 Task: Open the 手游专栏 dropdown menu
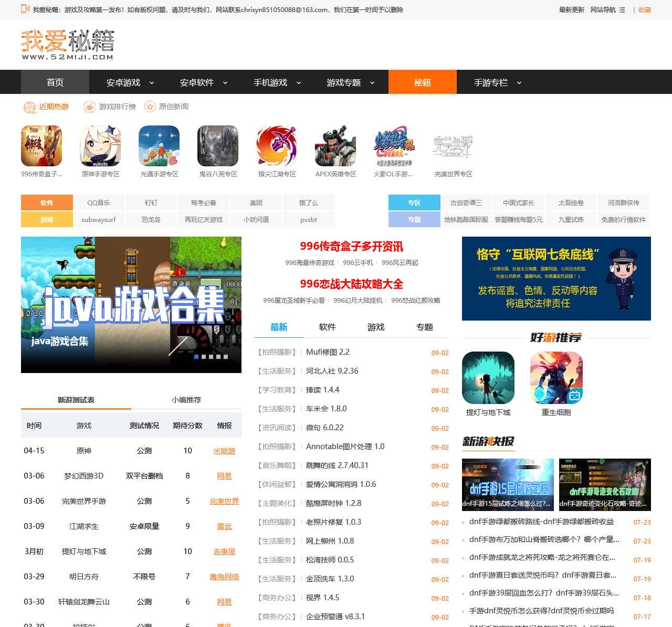tap(519, 83)
